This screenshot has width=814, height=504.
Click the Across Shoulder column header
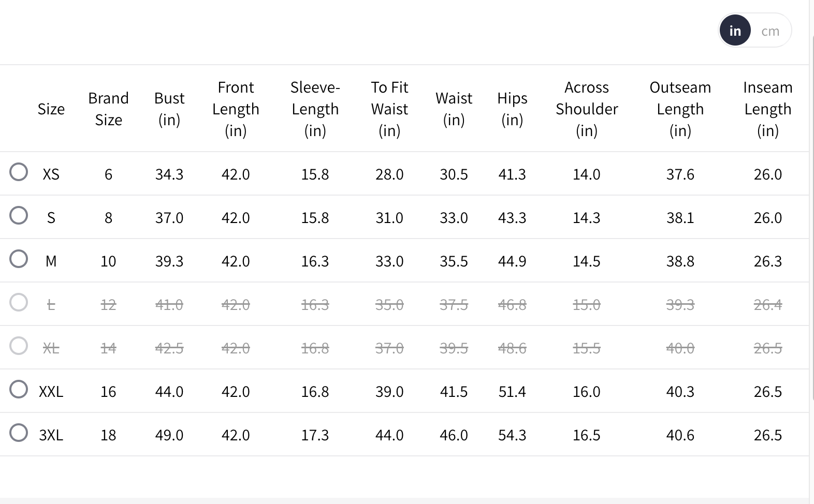587,109
